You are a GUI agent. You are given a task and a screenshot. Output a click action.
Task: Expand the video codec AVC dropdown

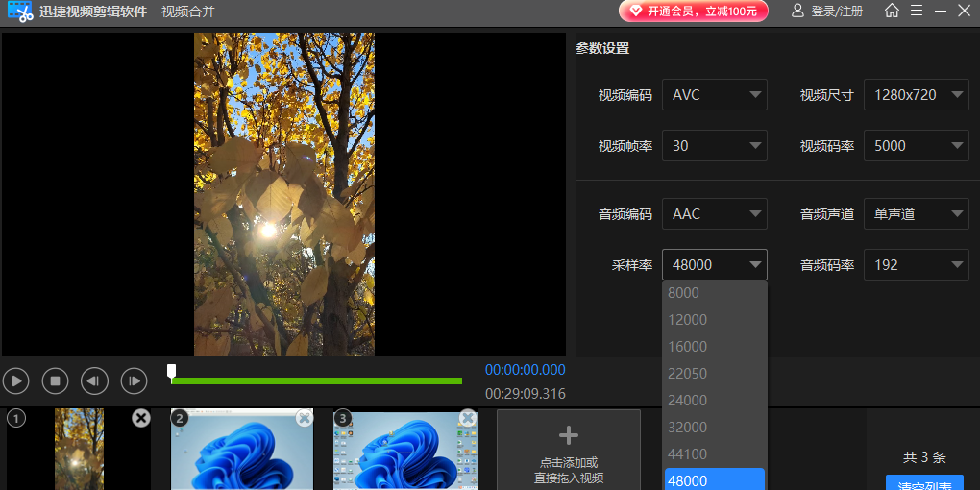coord(714,95)
